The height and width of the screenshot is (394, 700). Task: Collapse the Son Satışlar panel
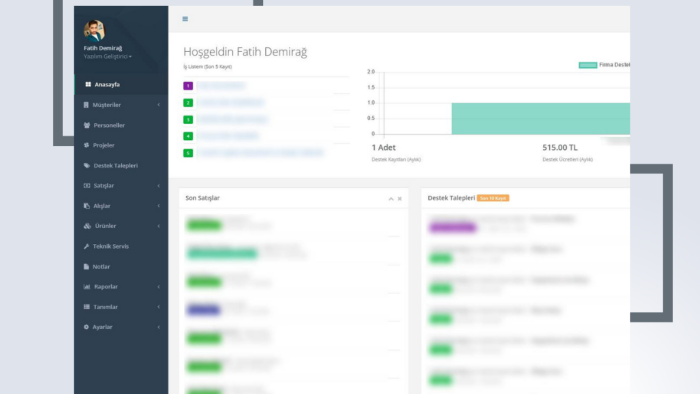point(391,199)
